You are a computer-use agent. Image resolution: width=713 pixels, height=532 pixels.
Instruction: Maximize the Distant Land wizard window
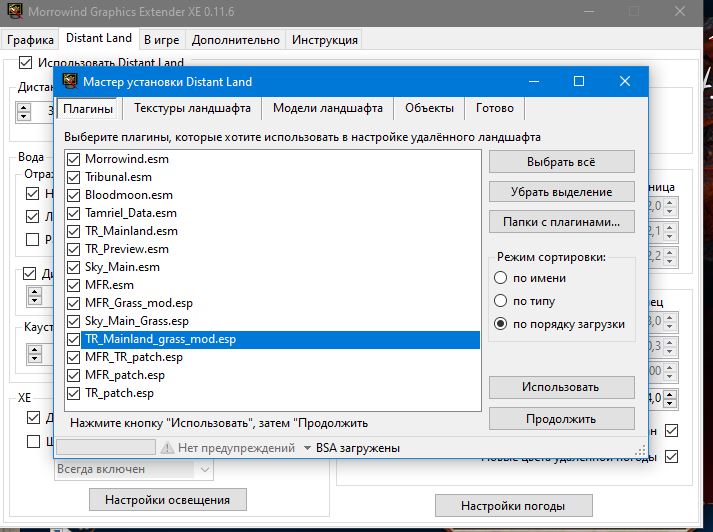[579, 81]
